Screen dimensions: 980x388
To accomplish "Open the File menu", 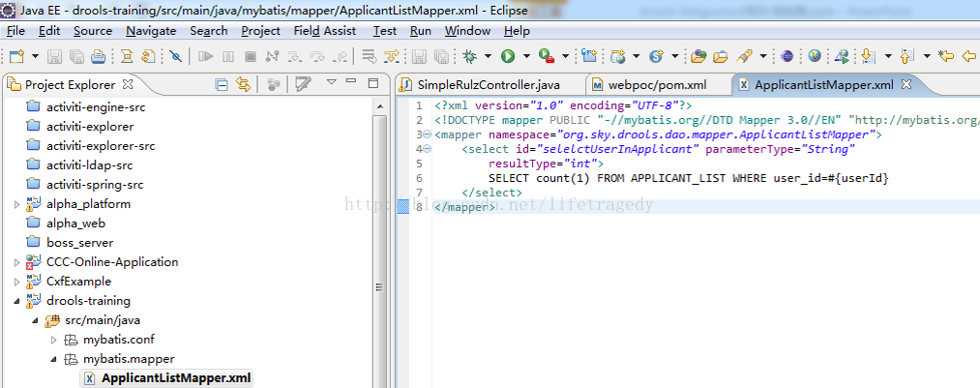I will (x=15, y=31).
